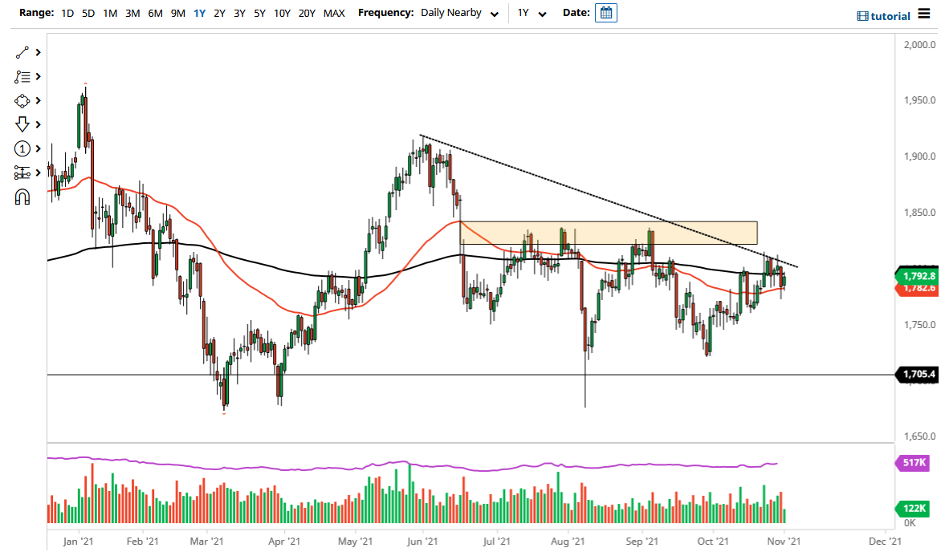Click the green 1,792.8 price label
941x560 pixels.
click(x=917, y=276)
